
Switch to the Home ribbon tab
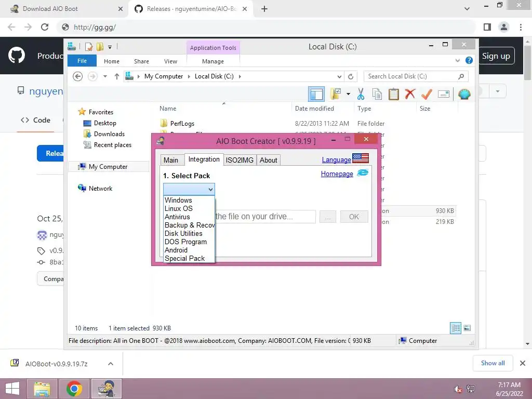(x=112, y=61)
